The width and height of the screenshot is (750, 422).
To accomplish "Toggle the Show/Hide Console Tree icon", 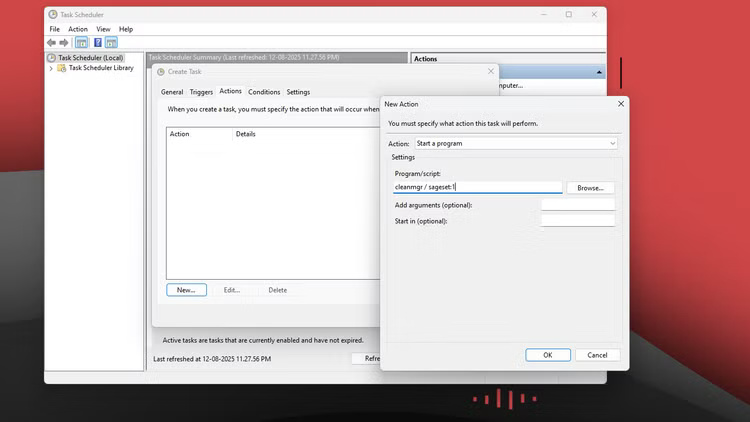I will coord(82,43).
